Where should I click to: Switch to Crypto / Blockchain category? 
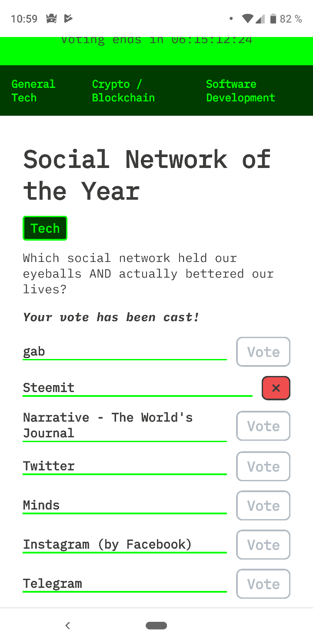[123, 91]
